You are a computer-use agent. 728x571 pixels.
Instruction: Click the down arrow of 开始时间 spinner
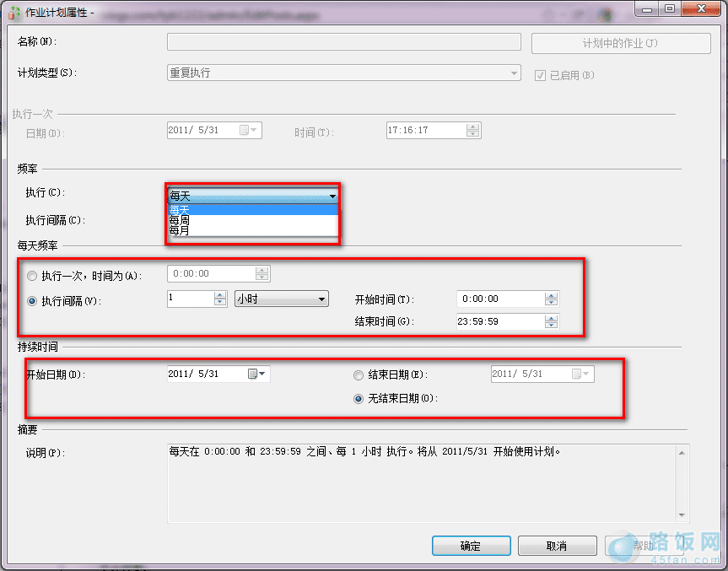pos(553,302)
